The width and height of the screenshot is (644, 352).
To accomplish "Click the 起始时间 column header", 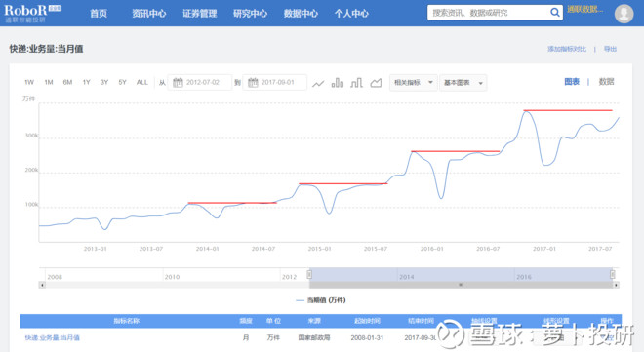I will click(x=367, y=321).
